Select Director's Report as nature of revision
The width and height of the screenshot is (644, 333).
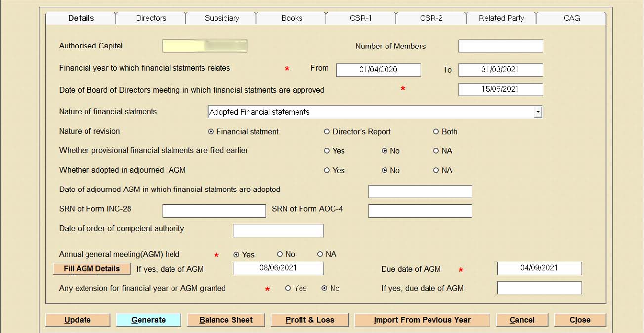coord(327,132)
